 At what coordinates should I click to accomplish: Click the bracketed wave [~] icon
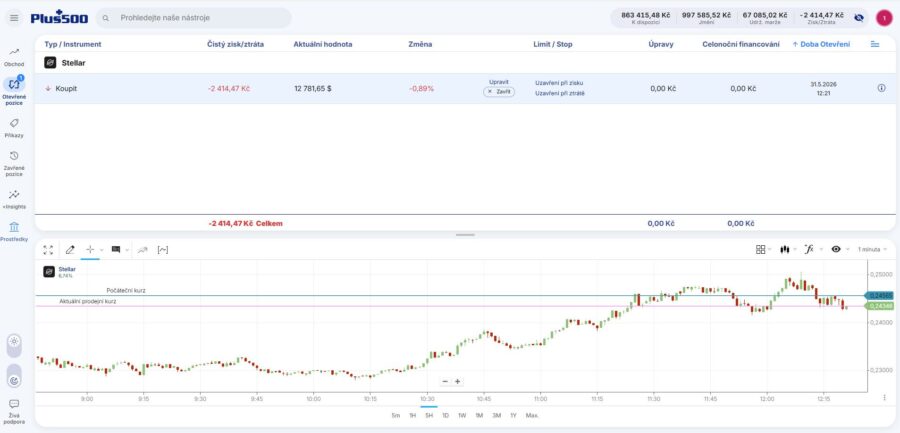point(162,250)
